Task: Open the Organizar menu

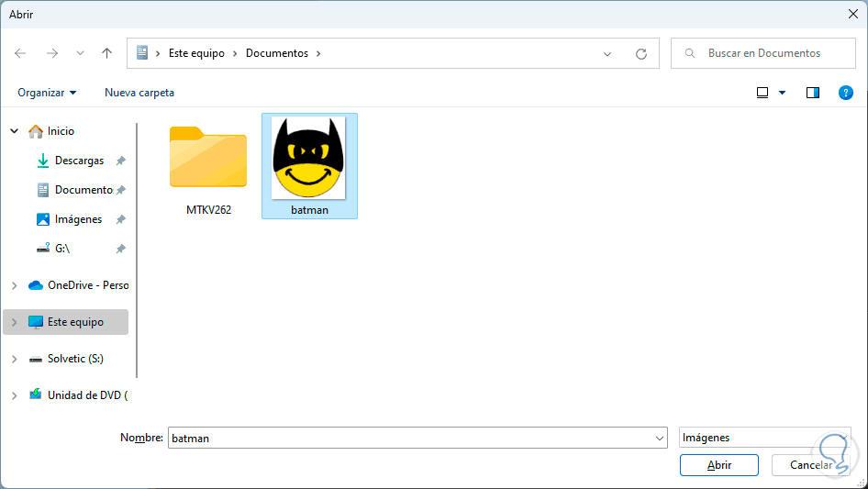Action: click(47, 93)
